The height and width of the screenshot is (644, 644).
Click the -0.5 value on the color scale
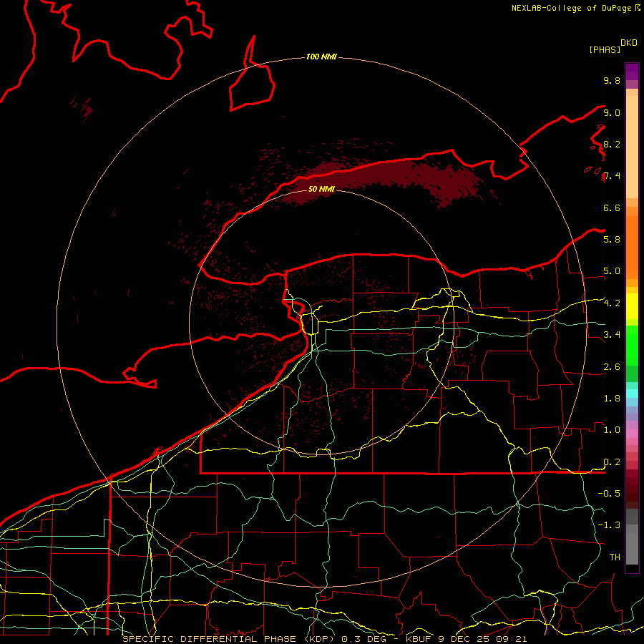pos(609,493)
